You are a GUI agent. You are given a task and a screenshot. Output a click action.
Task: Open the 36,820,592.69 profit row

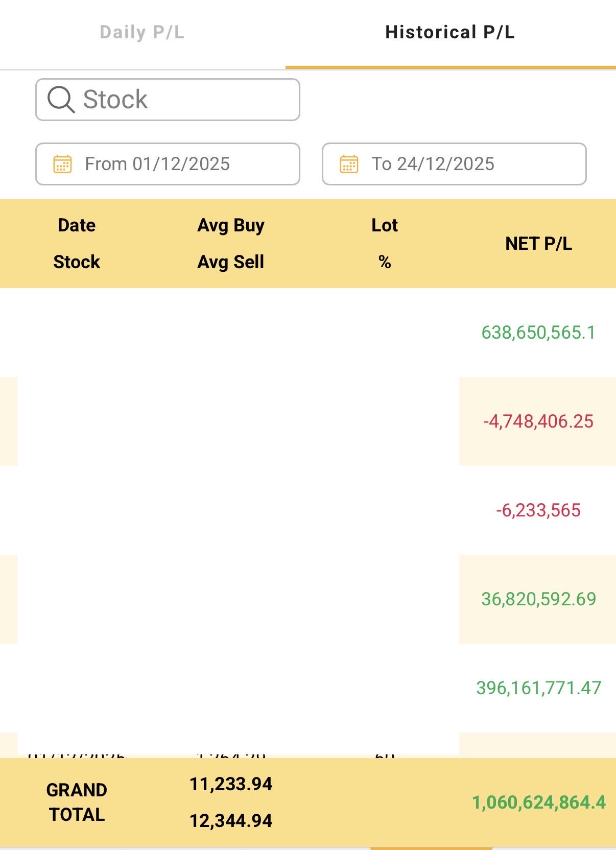[x=538, y=599]
